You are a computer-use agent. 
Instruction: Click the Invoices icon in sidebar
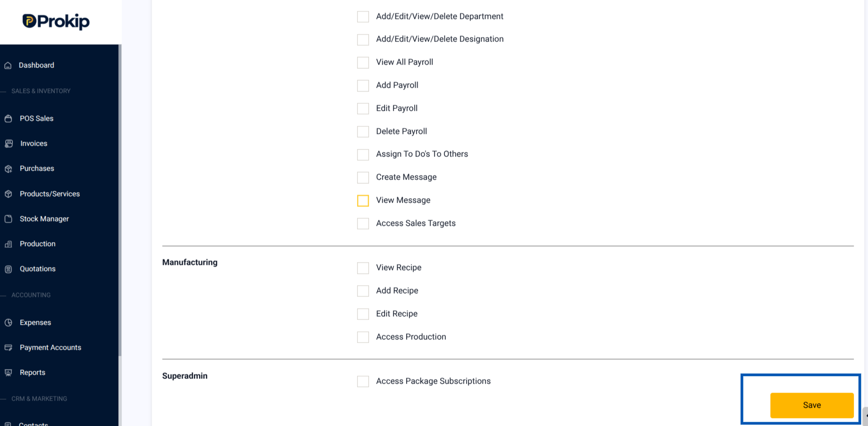point(8,144)
